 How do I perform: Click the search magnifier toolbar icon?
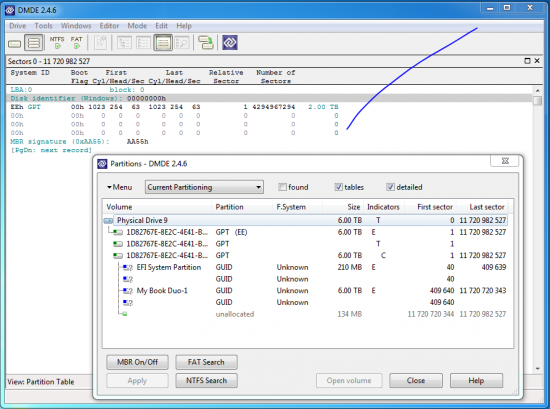[x=182, y=43]
